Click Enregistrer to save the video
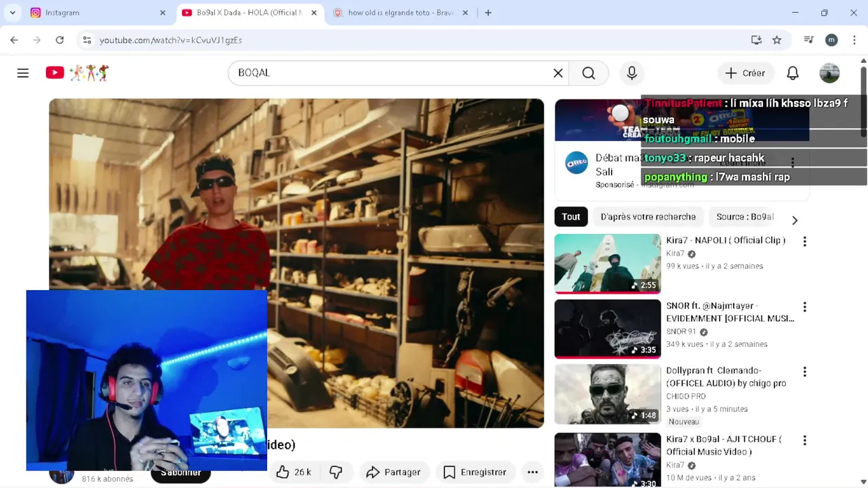The image size is (868, 488). pyautogui.click(x=475, y=472)
